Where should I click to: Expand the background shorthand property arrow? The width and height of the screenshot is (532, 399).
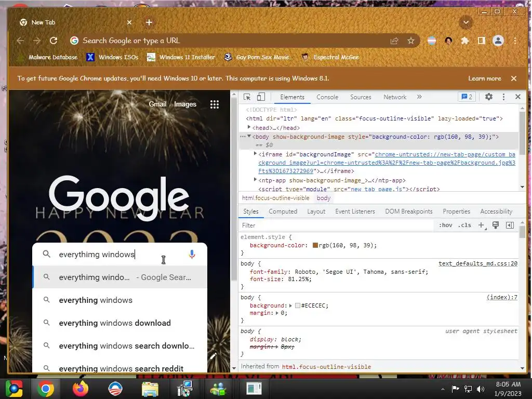(x=290, y=305)
